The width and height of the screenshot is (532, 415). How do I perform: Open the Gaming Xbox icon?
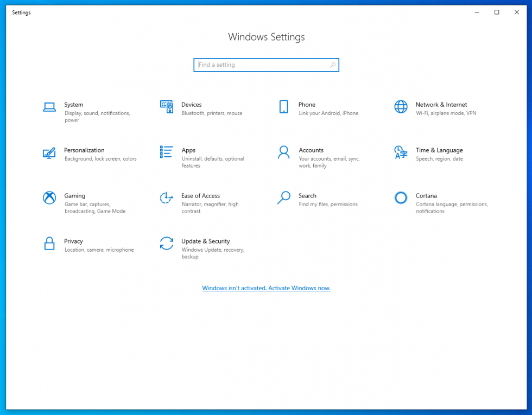tap(49, 197)
